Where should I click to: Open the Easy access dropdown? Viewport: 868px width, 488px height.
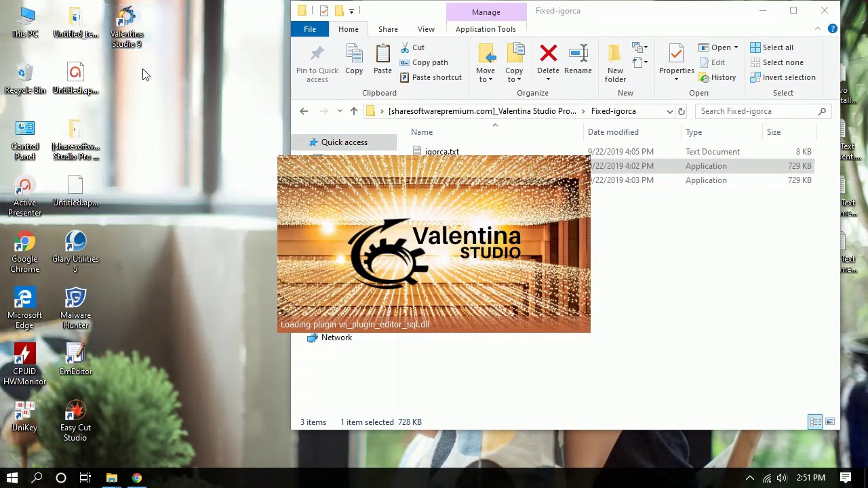(640, 62)
